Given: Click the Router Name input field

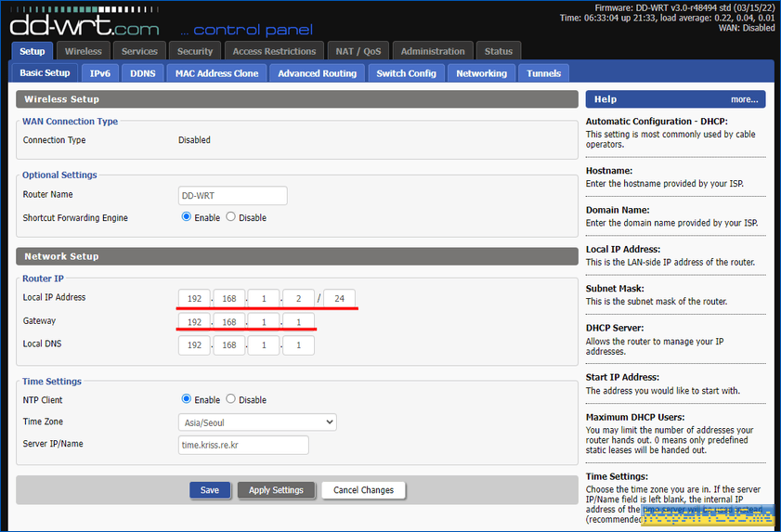Looking at the screenshot, I should coord(233,195).
